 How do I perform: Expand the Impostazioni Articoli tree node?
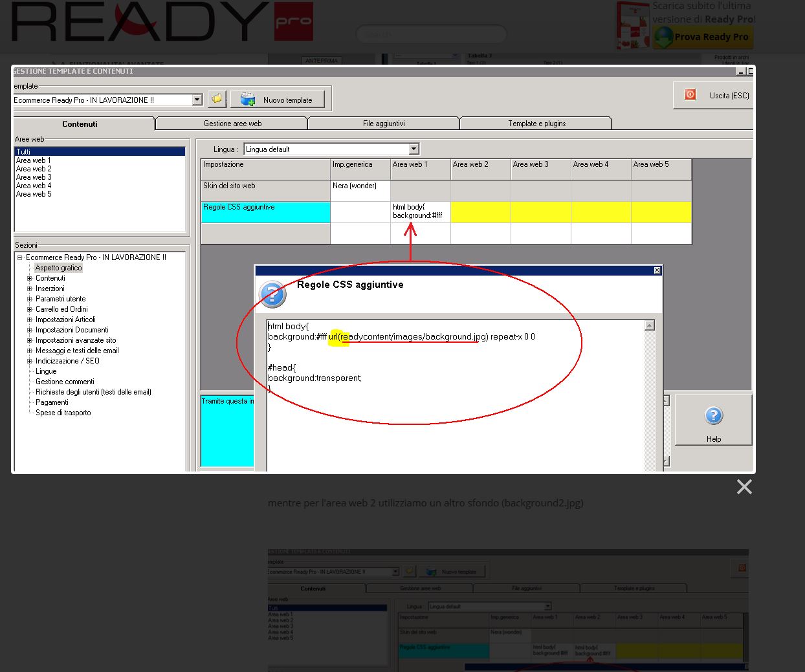pyautogui.click(x=29, y=320)
